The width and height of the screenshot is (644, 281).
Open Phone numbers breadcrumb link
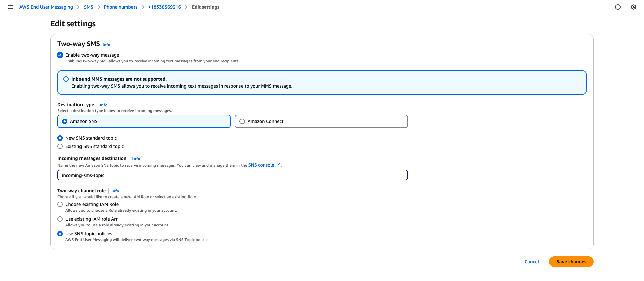(121, 7)
